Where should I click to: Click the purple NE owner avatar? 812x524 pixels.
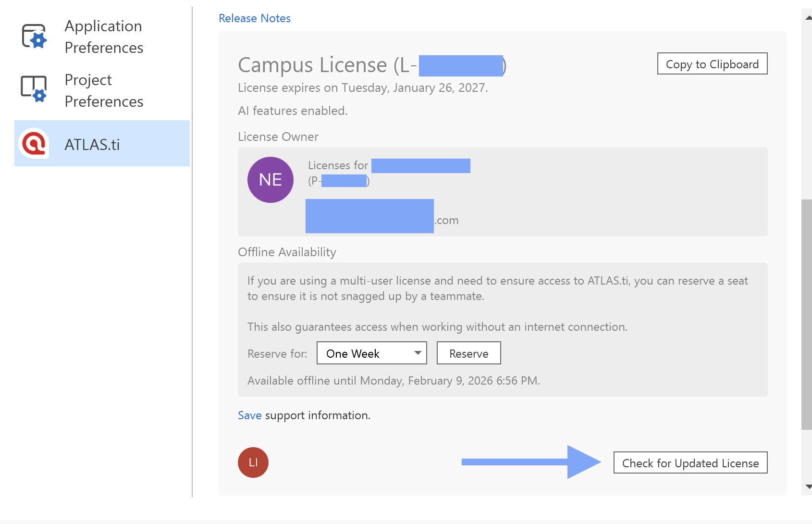271,180
